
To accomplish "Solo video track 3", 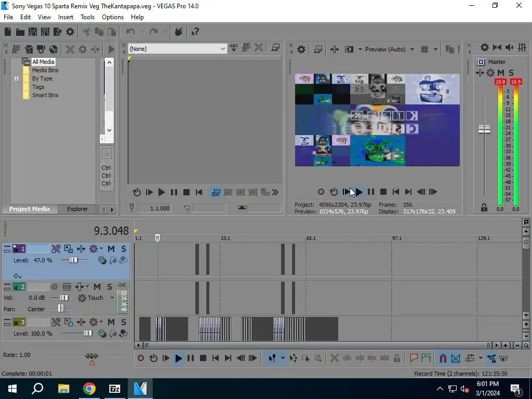I will 124,322.
